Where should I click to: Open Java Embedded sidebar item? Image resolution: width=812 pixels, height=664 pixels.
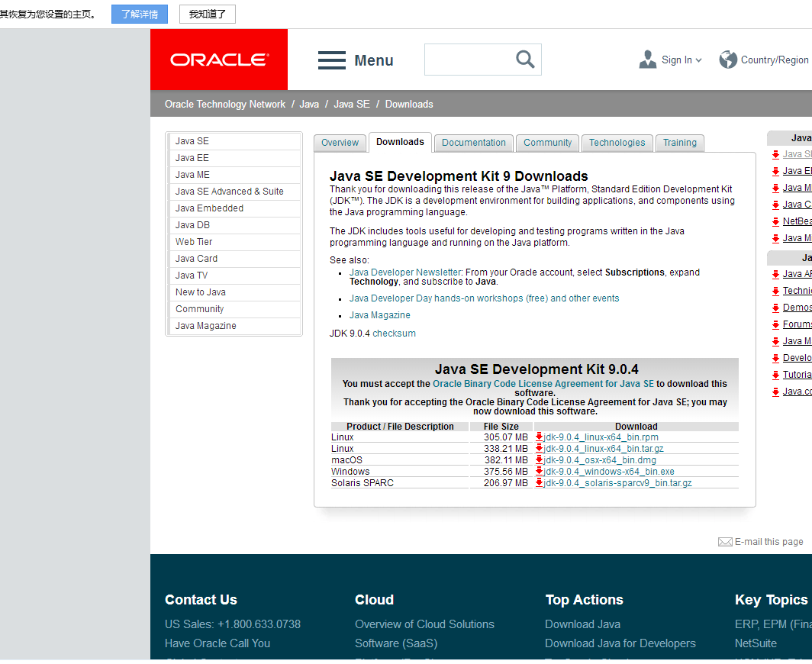tap(234, 208)
